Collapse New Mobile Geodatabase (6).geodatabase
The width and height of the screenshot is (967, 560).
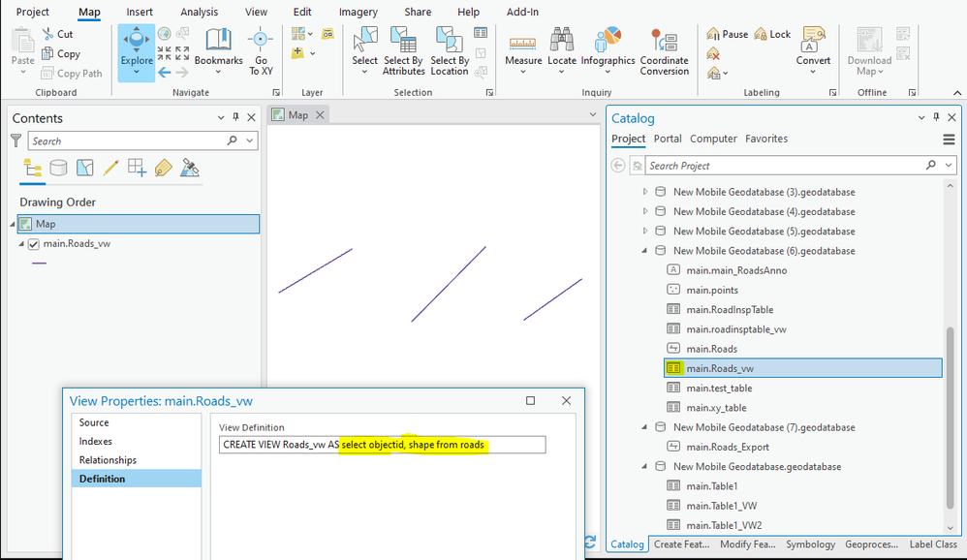tap(645, 250)
